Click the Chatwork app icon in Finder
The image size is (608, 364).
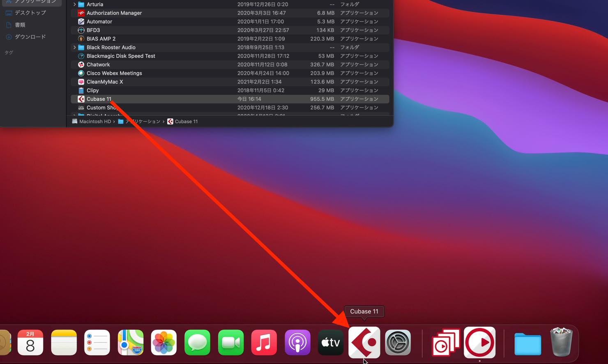(x=81, y=65)
